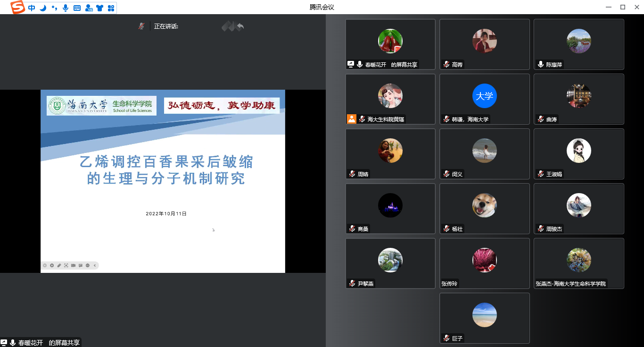Viewport: 644px width, 347px height.
Task: Go to previous slide using the slide toolbar arrow
Action: (45, 265)
